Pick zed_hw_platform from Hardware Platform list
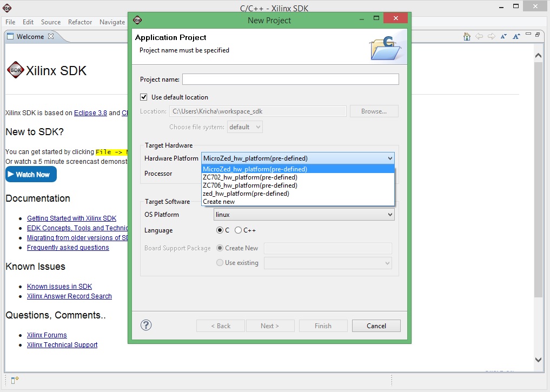This screenshot has height=392, width=550. (246, 194)
